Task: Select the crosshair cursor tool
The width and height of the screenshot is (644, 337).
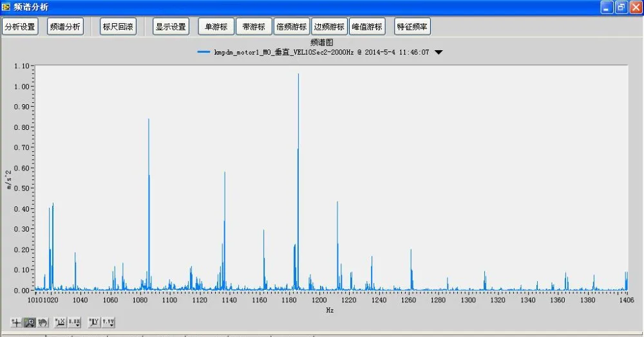Action: pyautogui.click(x=16, y=322)
